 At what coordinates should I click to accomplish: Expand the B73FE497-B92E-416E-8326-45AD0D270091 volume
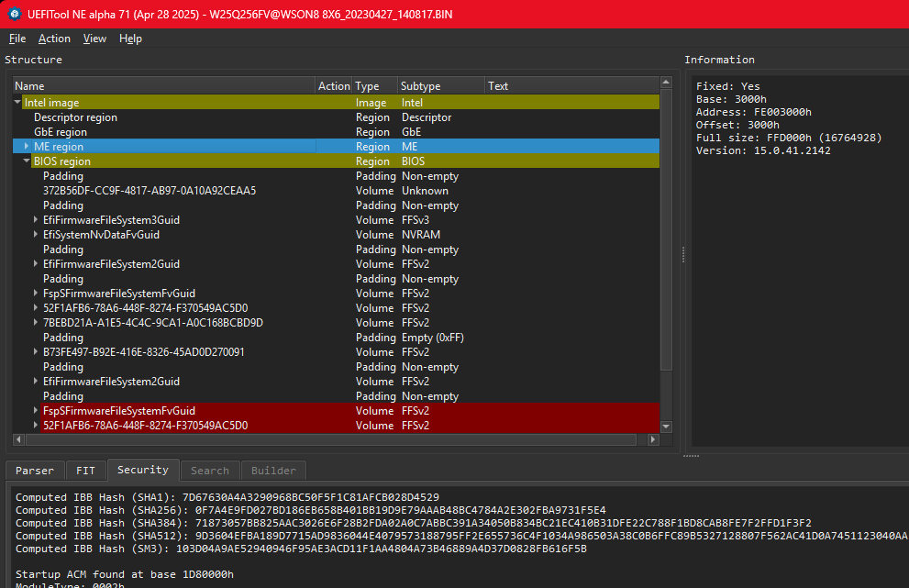36,352
